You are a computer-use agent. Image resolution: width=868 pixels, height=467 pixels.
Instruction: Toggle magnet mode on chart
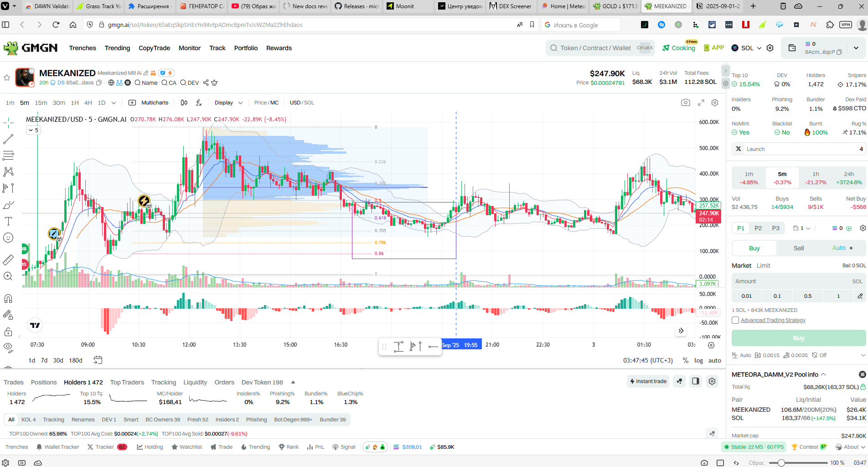pos(8,299)
